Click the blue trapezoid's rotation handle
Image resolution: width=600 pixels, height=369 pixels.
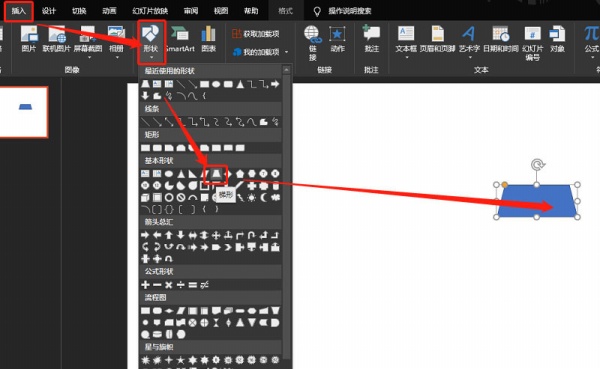click(x=537, y=165)
